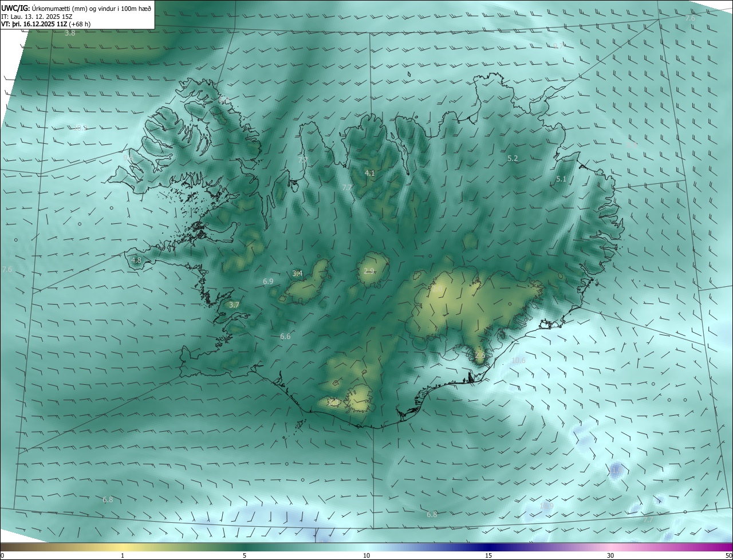Click the 0 tick on the color scale
The width and height of the screenshot is (733, 560).
point(2,555)
